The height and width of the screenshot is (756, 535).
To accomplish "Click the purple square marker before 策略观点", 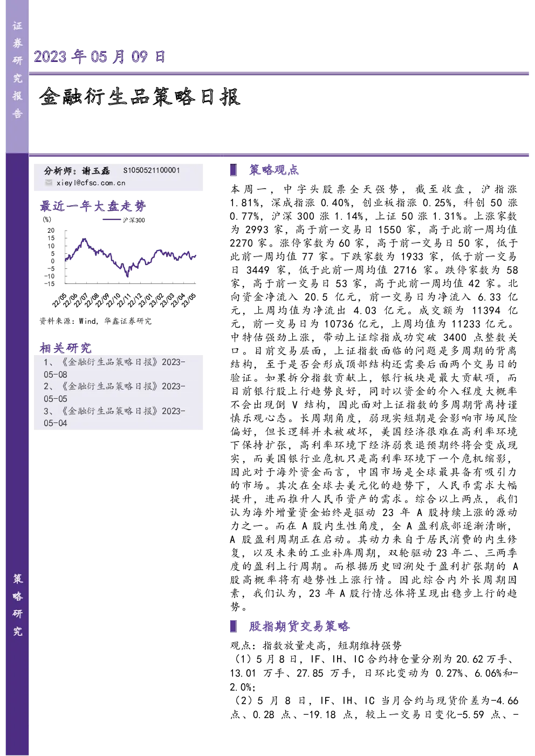I will [233, 170].
